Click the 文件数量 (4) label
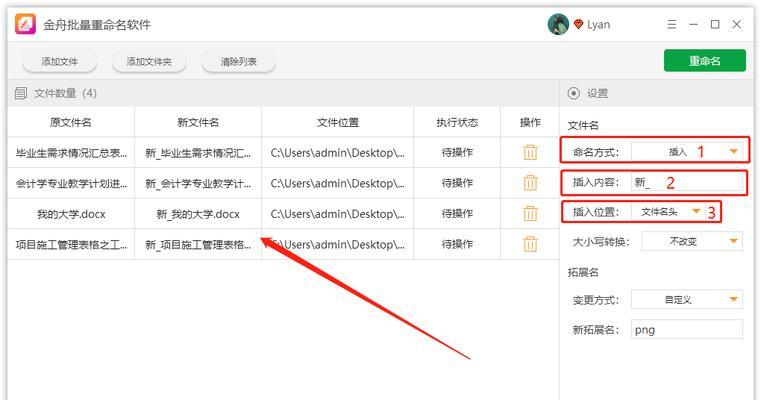The image size is (761, 400). click(x=65, y=93)
